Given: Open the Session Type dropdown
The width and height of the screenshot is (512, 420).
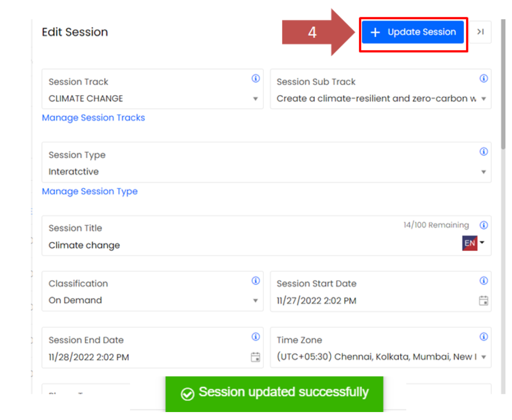Looking at the screenshot, I should [483, 172].
